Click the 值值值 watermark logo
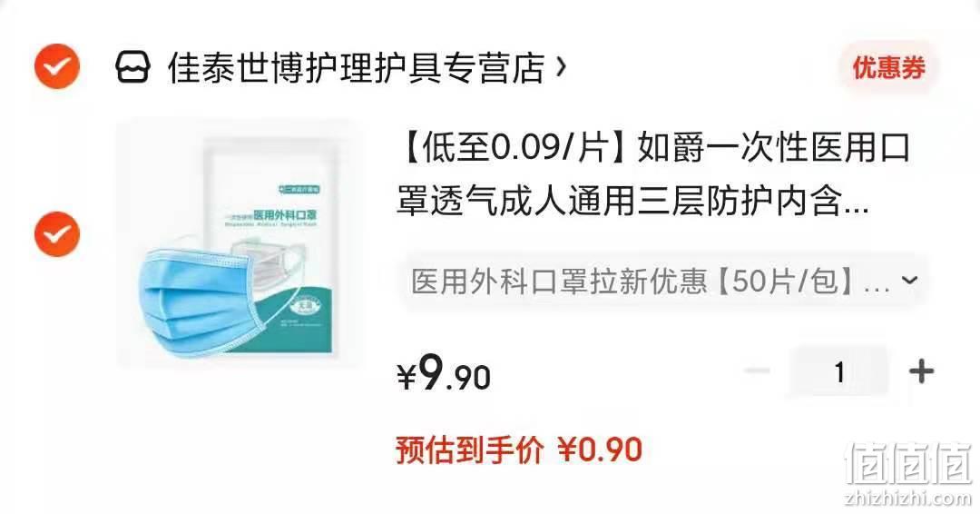 [x=908, y=463]
